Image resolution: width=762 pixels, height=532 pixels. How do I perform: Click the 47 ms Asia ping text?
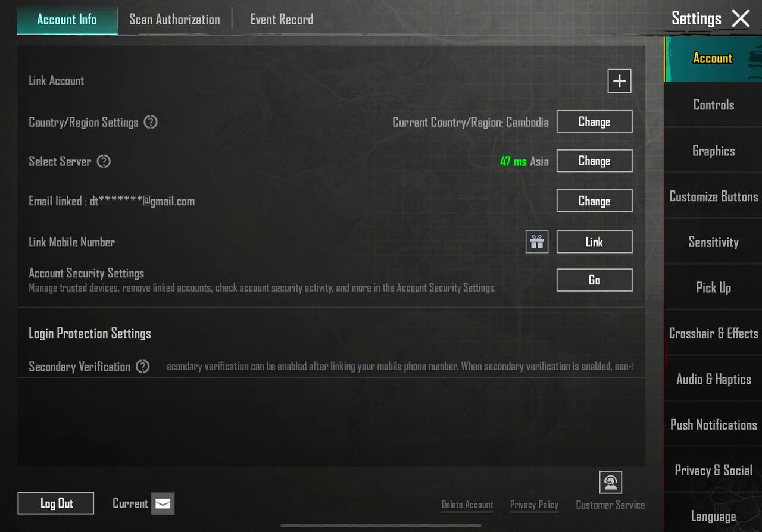[x=524, y=161]
